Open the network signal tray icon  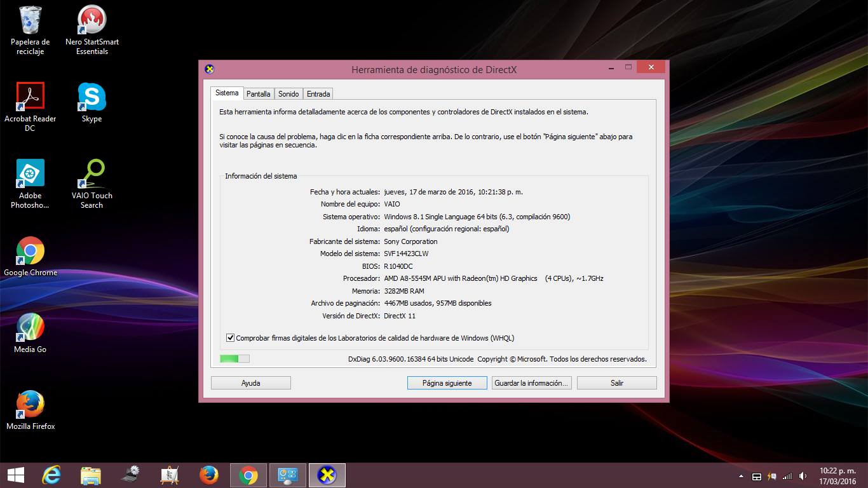coord(787,477)
